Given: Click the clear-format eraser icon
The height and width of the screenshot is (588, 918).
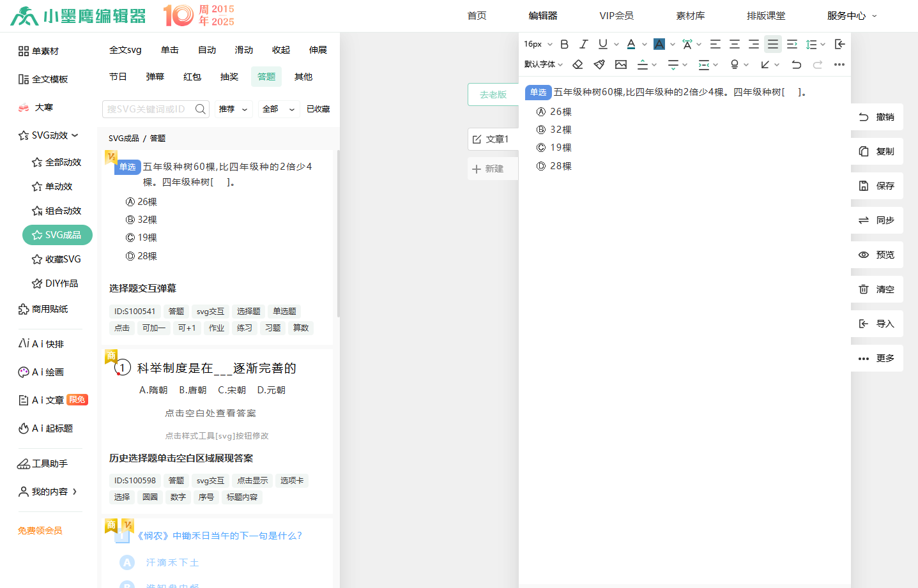Looking at the screenshot, I should click(x=578, y=64).
